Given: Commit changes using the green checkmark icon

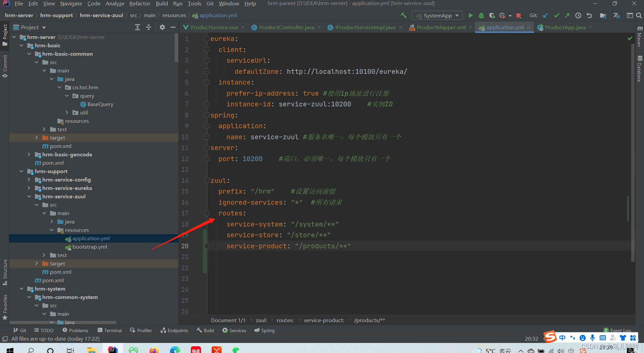Looking at the screenshot, I should pyautogui.click(x=556, y=15).
